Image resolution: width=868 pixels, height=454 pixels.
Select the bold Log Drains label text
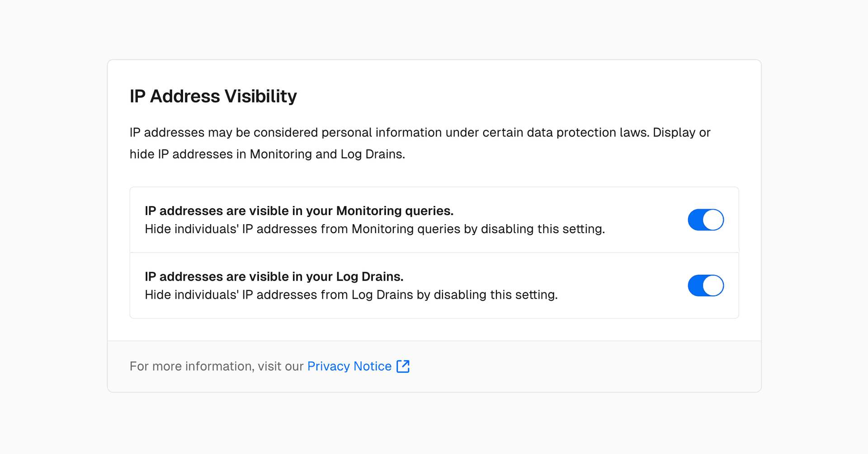click(274, 276)
